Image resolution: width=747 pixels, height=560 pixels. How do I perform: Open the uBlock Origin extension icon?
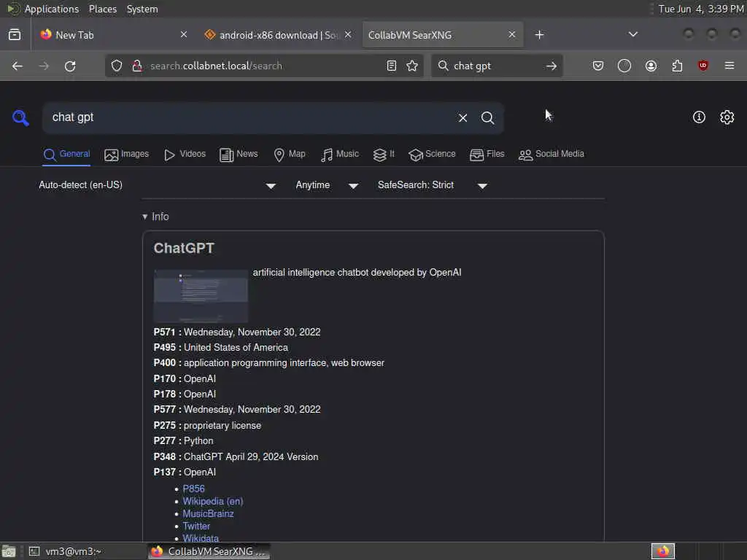703,66
